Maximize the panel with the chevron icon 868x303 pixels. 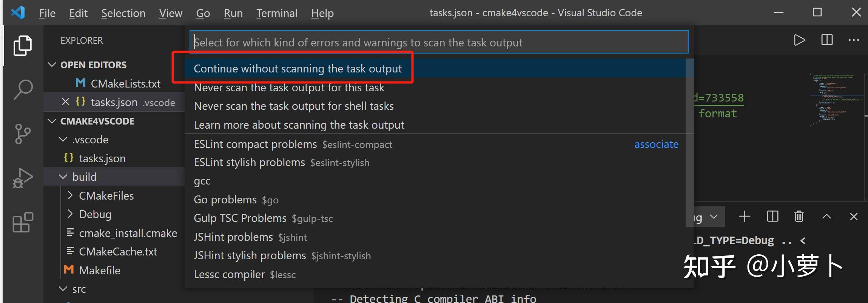[826, 216]
